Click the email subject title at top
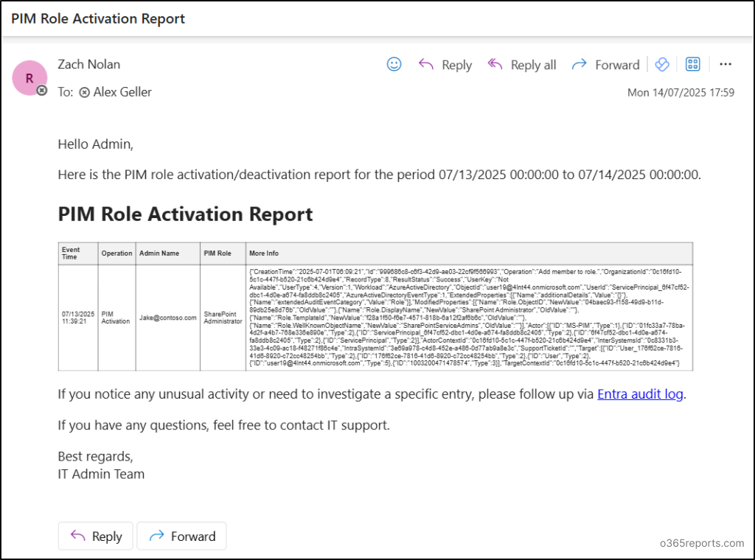 [x=98, y=18]
